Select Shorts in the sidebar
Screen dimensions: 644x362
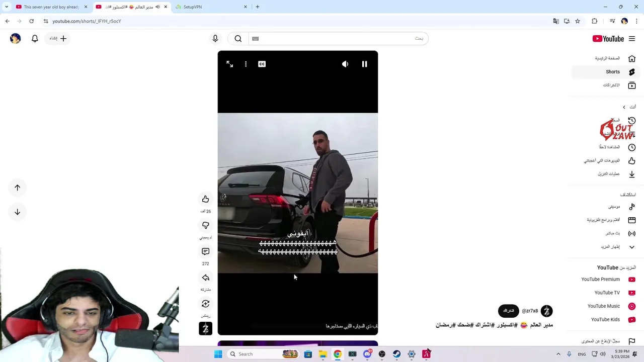coord(606,72)
